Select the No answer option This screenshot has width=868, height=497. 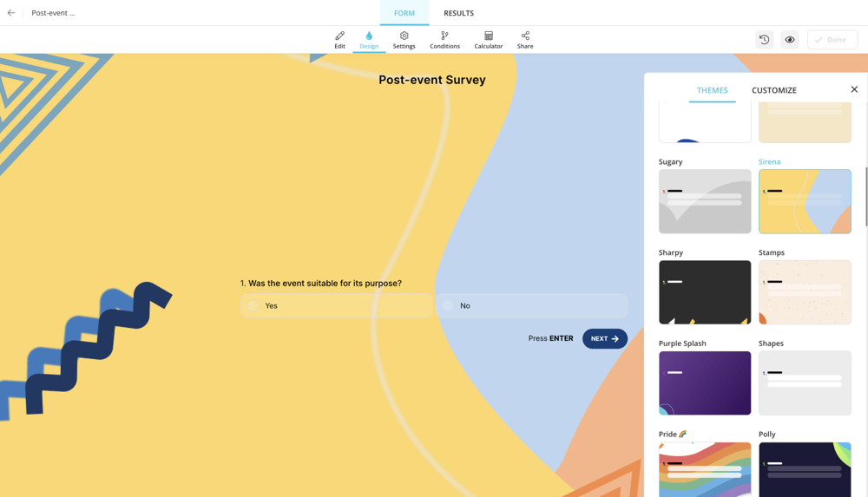531,305
